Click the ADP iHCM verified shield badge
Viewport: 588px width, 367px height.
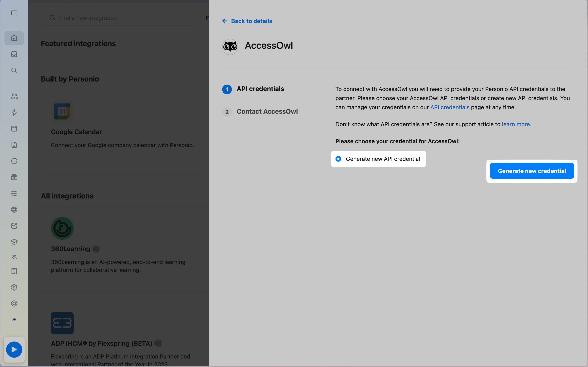click(x=158, y=344)
